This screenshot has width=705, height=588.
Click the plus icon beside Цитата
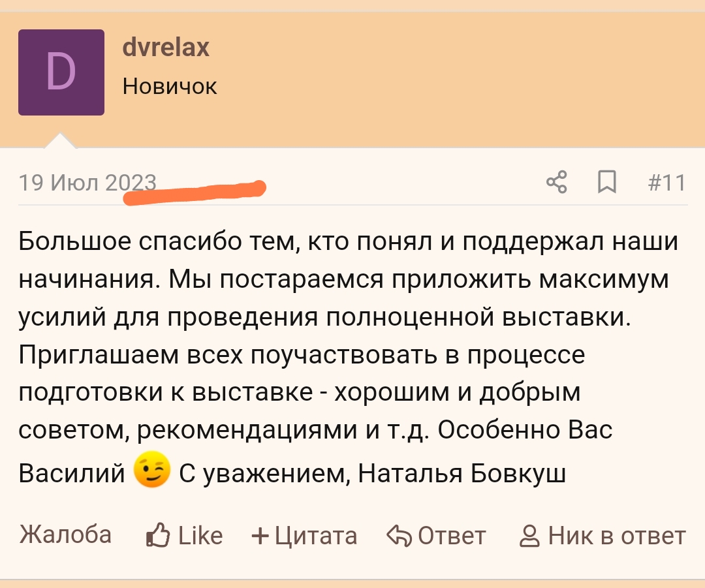pos(260,536)
